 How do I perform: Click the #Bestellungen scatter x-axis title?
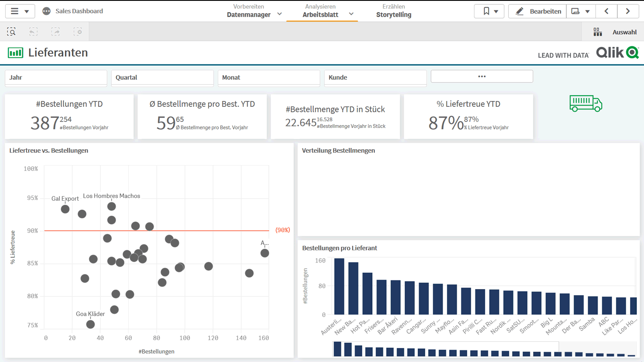click(156, 352)
